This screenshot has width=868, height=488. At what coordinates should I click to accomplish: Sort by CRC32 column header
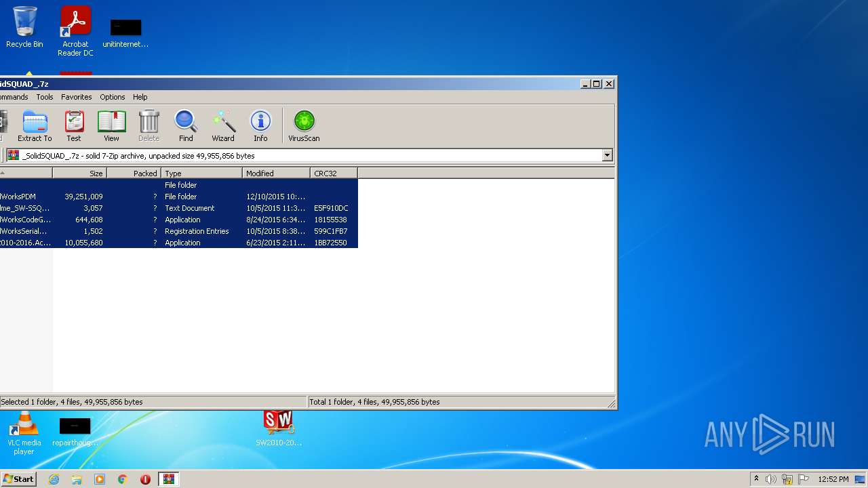(334, 174)
